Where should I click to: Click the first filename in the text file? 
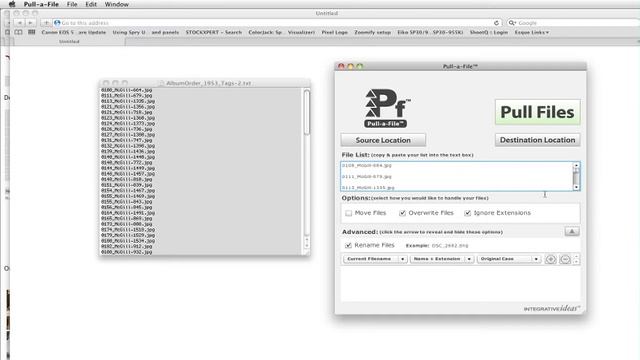click(x=127, y=90)
